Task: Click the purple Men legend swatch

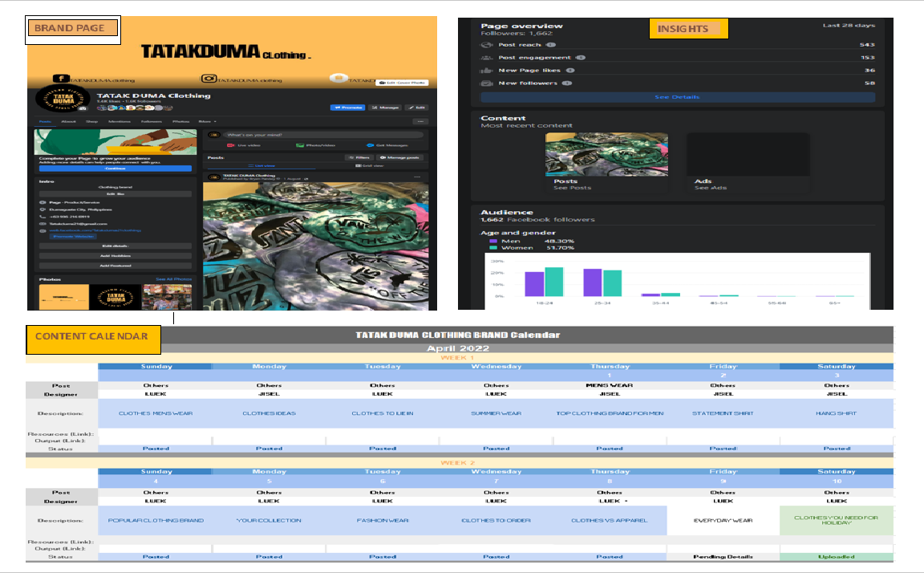Action: (493, 241)
